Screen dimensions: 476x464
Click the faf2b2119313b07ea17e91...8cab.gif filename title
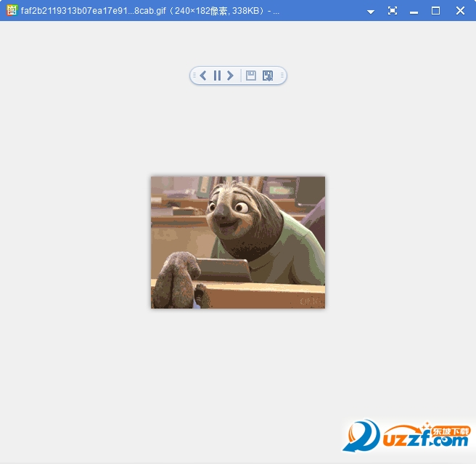tap(93, 11)
